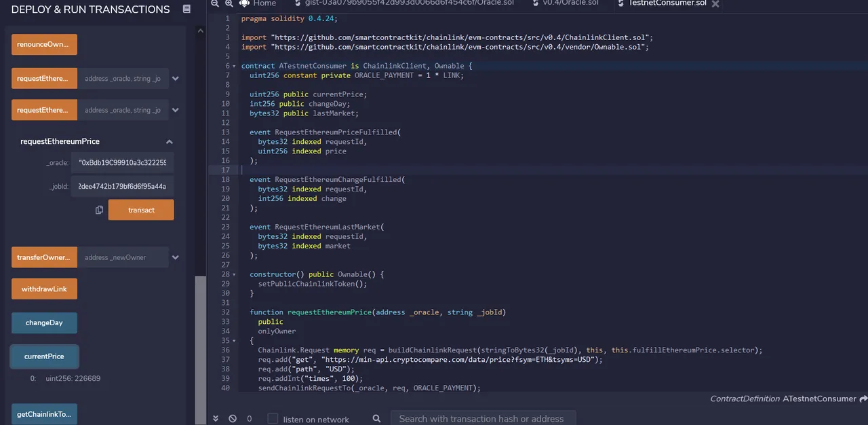Click the ChainlinkClient.sol import line

tap(447, 37)
